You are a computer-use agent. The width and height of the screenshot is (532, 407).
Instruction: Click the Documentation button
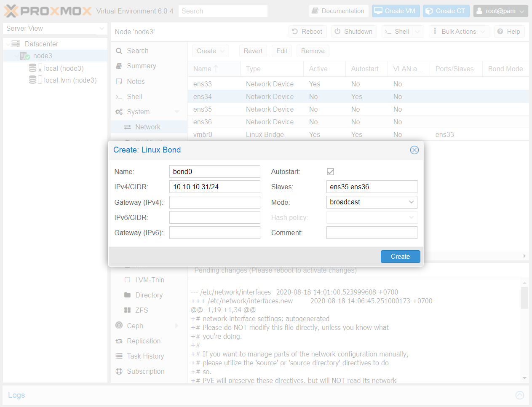339,11
